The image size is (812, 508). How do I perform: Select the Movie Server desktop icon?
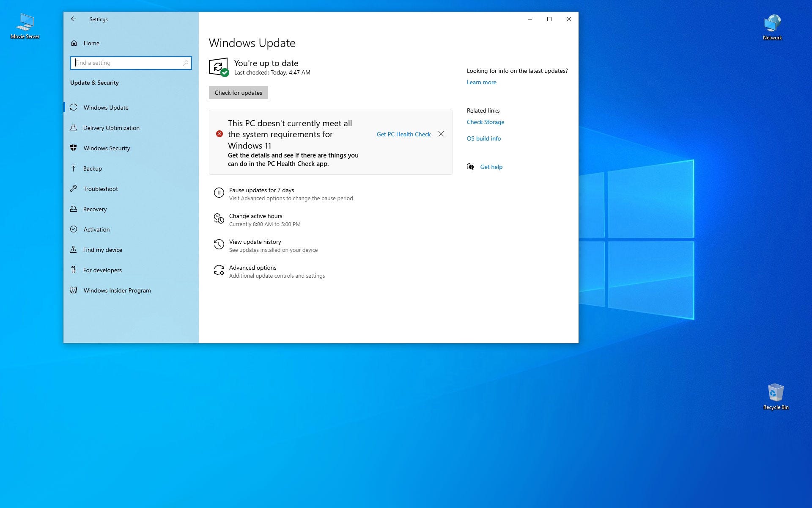pos(25,26)
